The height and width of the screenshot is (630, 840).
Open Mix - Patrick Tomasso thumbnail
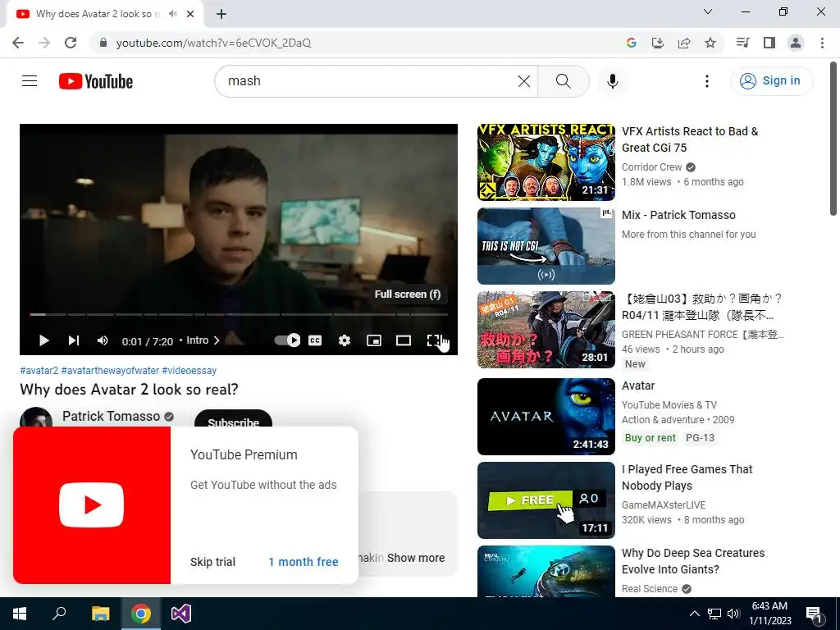click(x=546, y=246)
